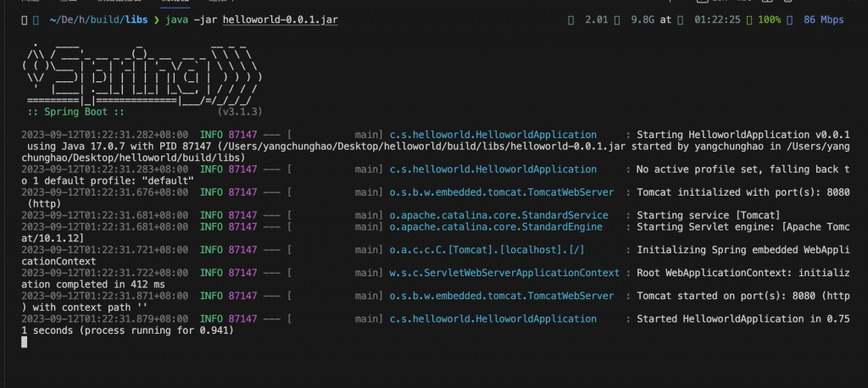Click the line starting 'using Java 17.0.7 with PID 87147'

click(437, 146)
